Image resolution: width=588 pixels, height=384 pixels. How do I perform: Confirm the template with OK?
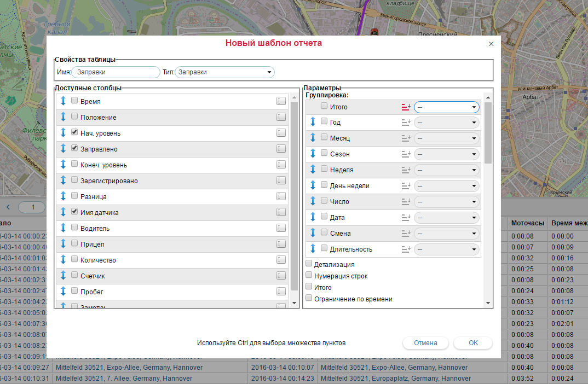(x=473, y=343)
